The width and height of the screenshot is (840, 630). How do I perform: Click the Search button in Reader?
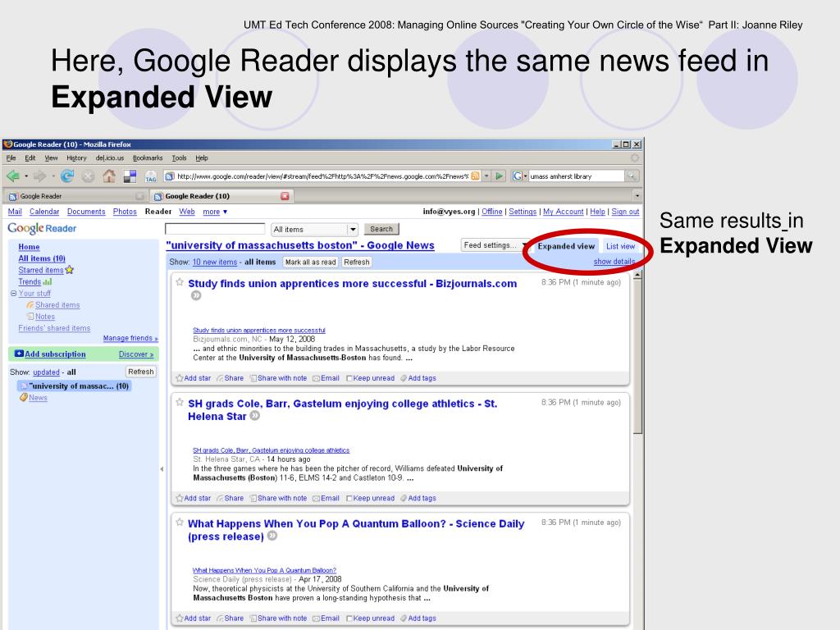[381, 229]
